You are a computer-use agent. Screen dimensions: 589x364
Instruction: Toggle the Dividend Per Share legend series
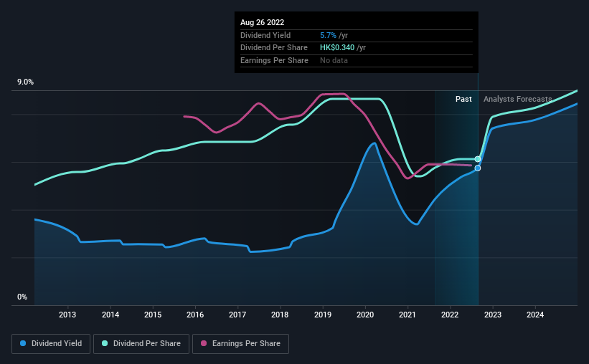tap(141, 344)
